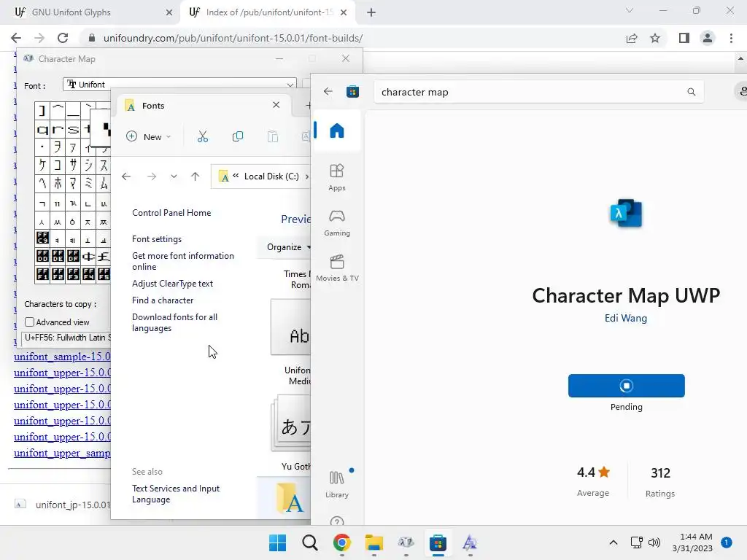Click Chrome back arrow button
Image resolution: width=747 pixels, height=560 pixels.
[16, 38]
